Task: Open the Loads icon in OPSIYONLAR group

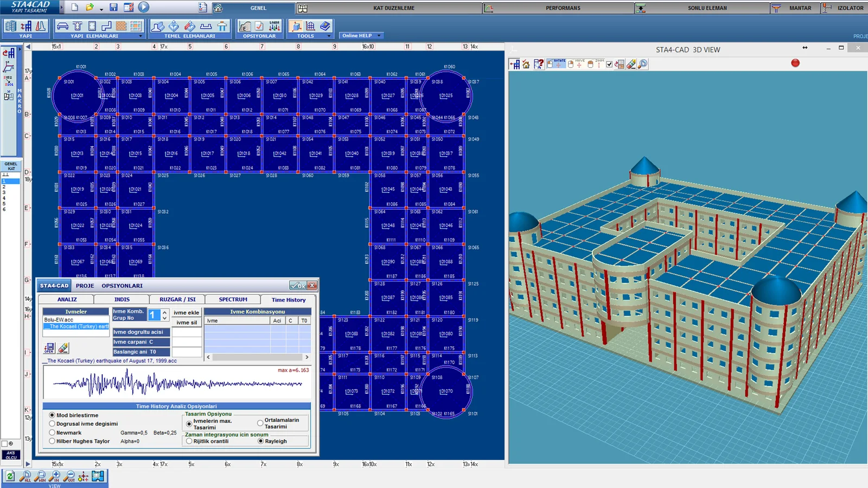Action: tap(275, 26)
